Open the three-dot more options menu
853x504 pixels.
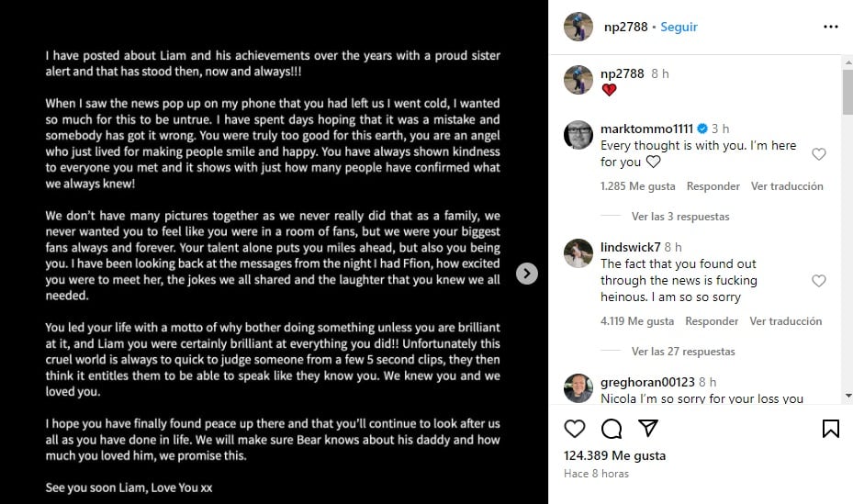(x=830, y=28)
